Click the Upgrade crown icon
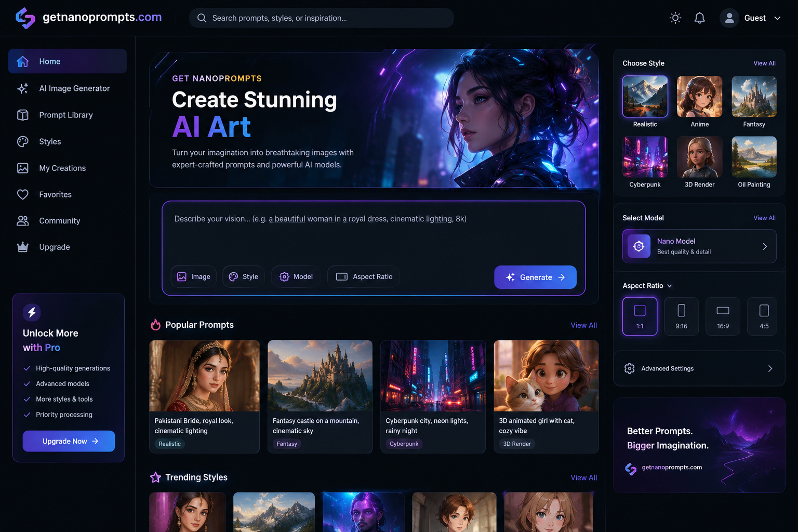 point(23,247)
